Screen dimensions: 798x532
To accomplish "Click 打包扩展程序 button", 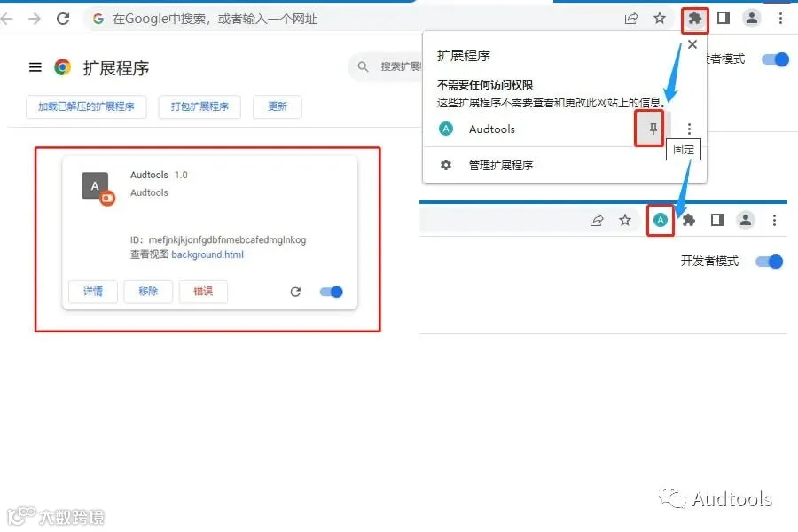I will point(199,106).
